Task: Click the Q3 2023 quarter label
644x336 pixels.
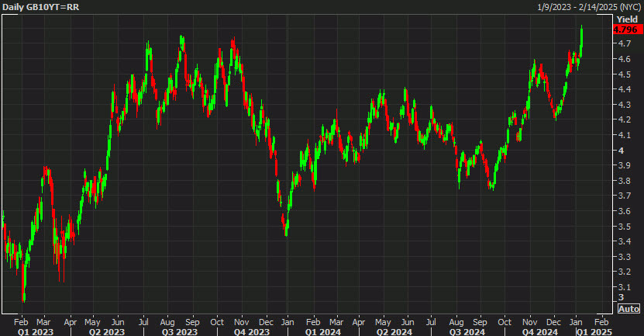Action: [180, 331]
